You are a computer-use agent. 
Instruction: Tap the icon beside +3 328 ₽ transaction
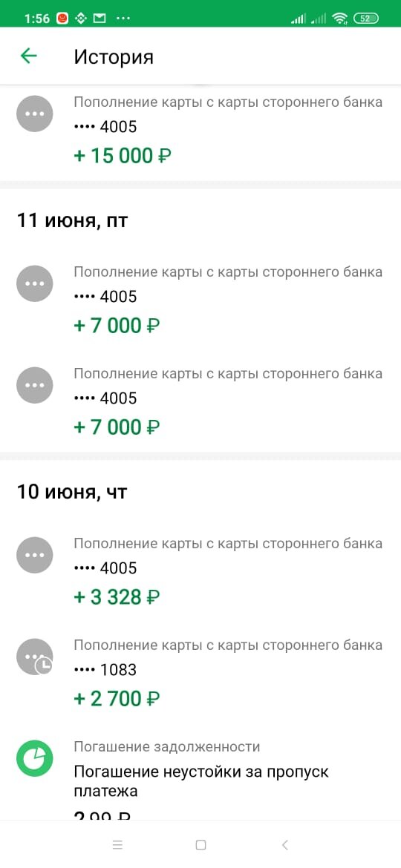click(35, 555)
